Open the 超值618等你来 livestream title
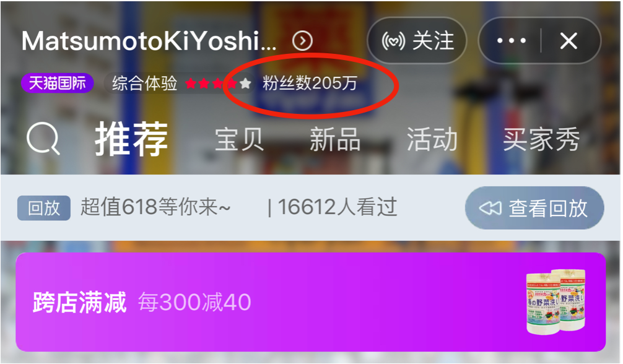623x364 pixels. pyautogui.click(x=155, y=207)
